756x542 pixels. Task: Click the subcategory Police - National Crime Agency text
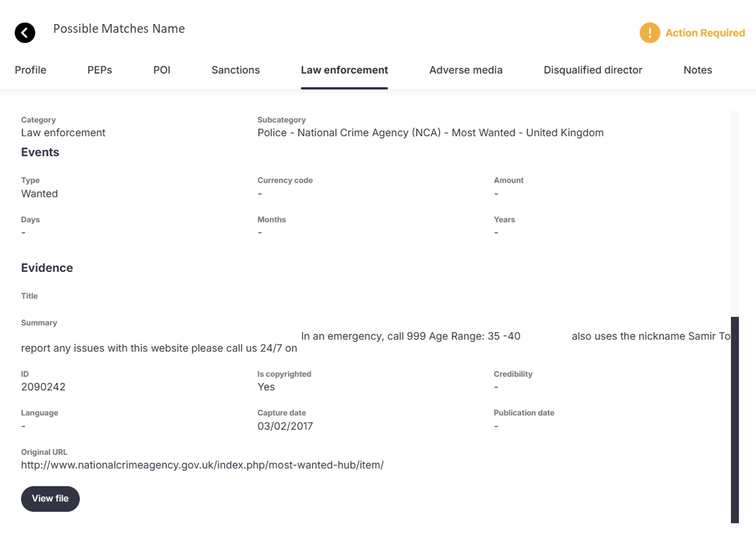click(431, 133)
